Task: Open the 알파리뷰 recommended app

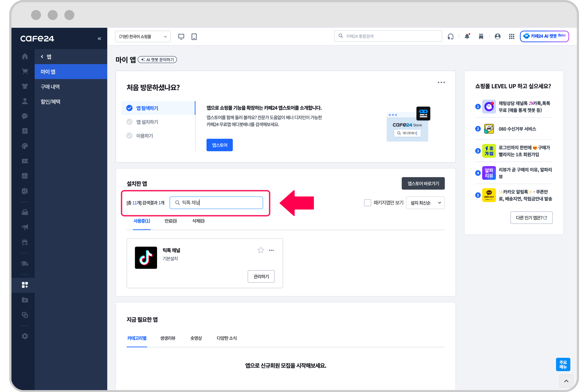Action: click(x=514, y=173)
